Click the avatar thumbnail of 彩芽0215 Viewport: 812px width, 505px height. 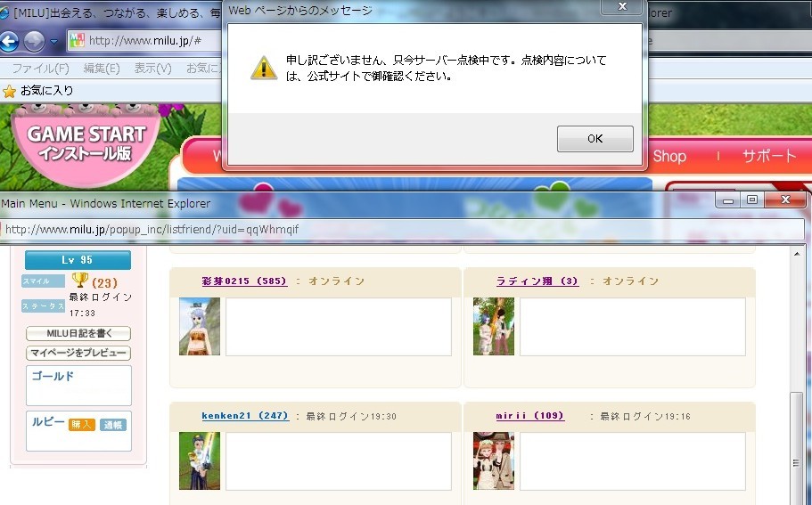click(x=199, y=327)
